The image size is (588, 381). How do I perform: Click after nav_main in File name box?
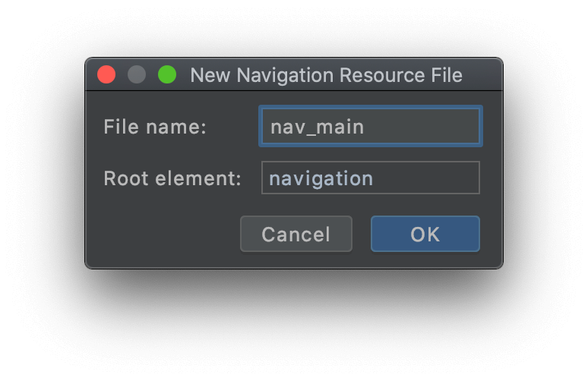pos(420,127)
